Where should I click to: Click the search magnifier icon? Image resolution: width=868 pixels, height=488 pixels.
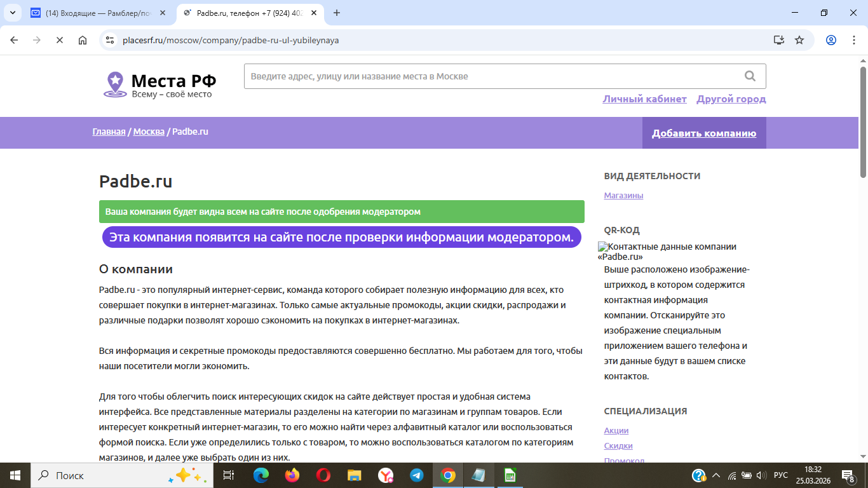pos(750,76)
